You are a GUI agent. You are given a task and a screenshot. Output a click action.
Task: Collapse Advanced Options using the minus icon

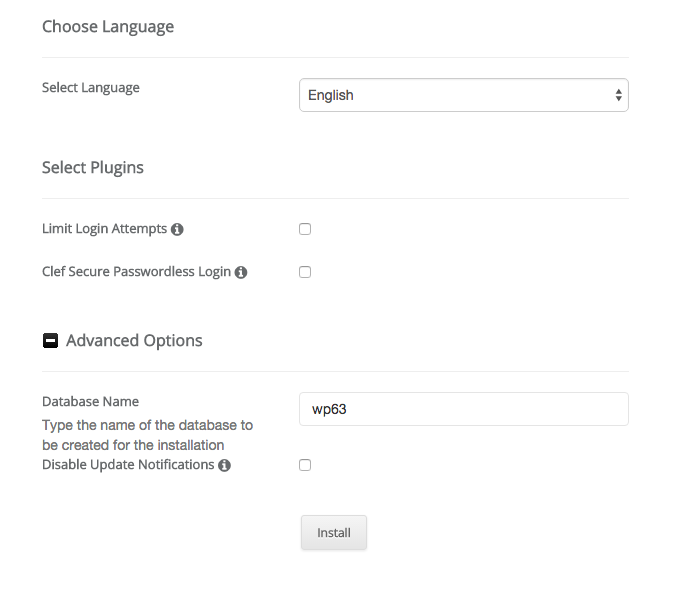click(x=50, y=341)
